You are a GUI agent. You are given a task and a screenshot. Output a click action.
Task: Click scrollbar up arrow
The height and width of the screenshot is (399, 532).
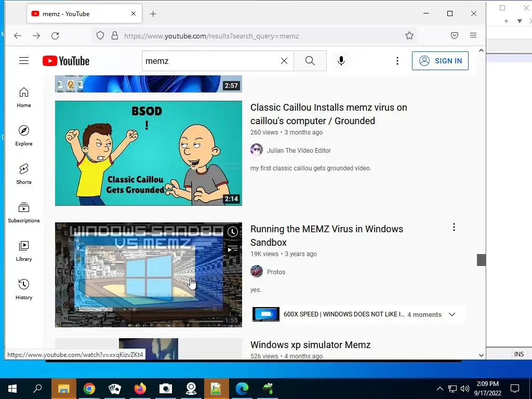point(481,50)
